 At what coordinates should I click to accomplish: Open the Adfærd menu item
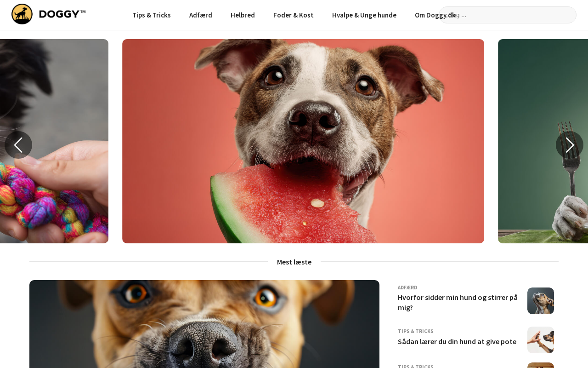click(201, 15)
